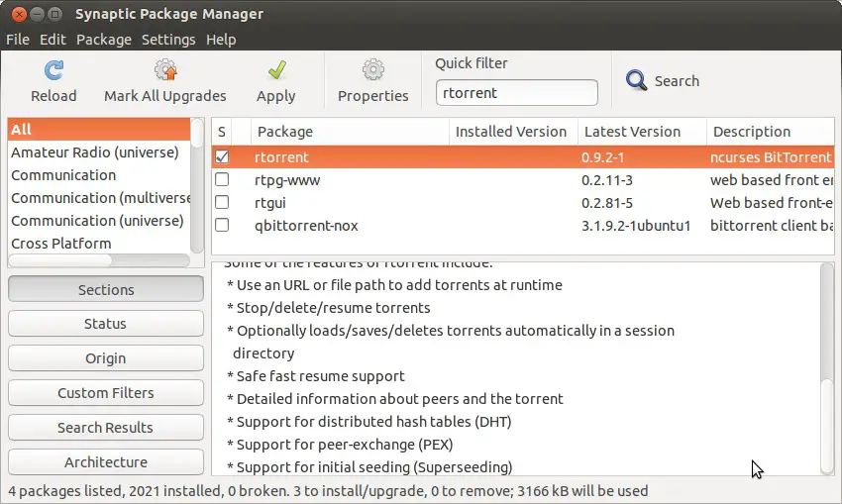Close the Synaptic Package Manager window
This screenshot has width=842, height=504.
tap(20, 14)
